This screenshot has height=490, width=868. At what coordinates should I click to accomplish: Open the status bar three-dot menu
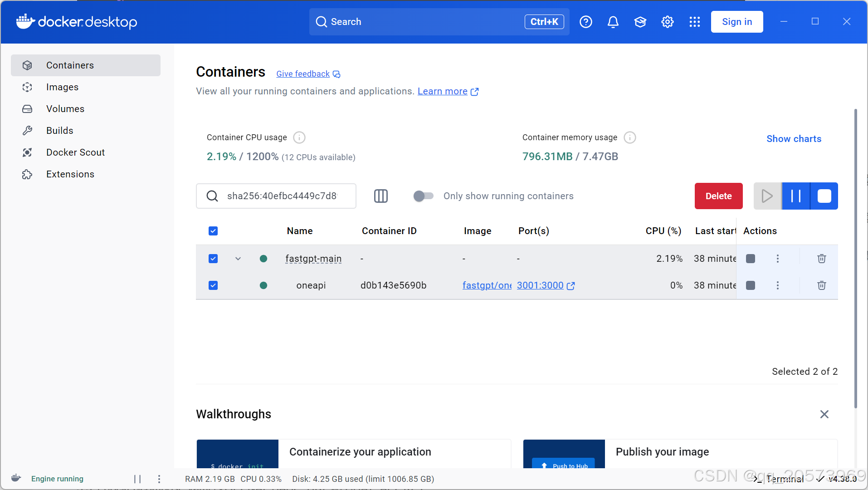[159, 479]
